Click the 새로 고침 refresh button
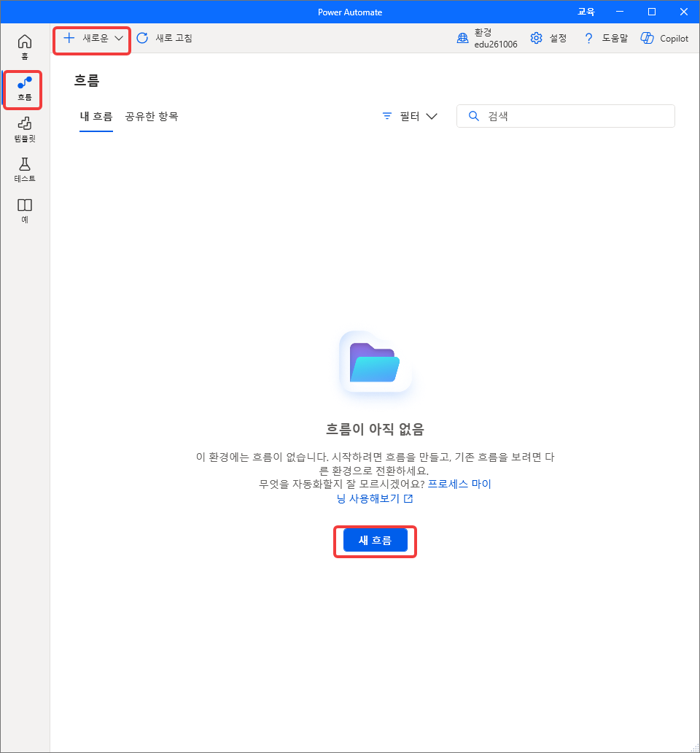Screen dimensions: 700x753 (165, 39)
